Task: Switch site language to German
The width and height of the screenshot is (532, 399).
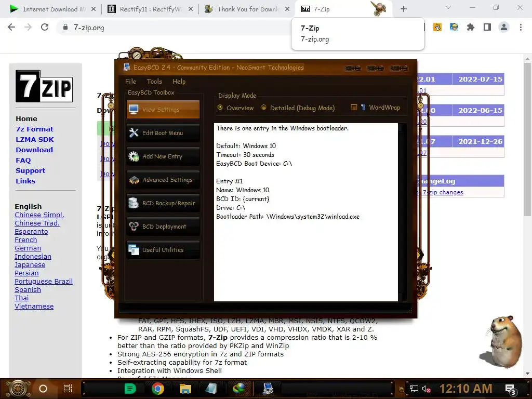Action: [28, 248]
